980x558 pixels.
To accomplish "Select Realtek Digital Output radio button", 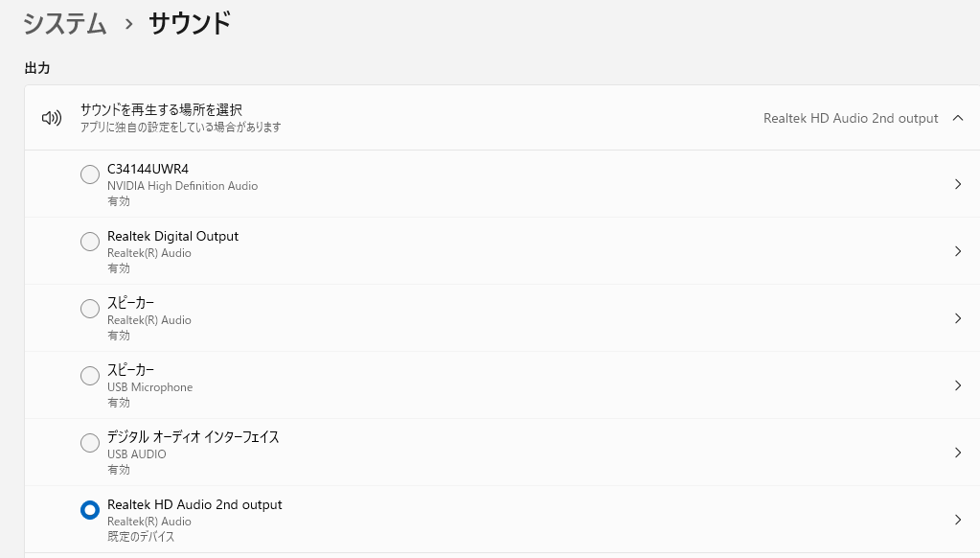I will coord(90,242).
